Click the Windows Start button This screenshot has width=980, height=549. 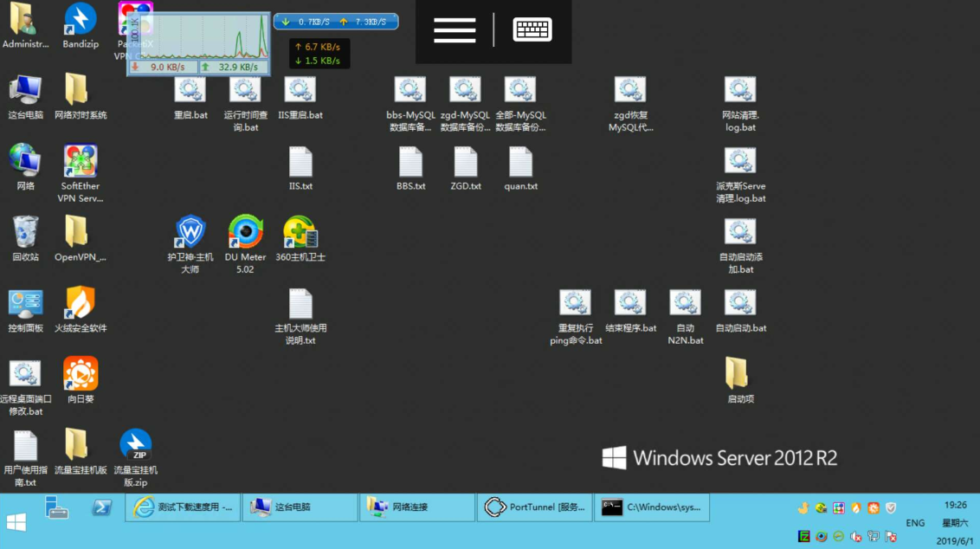[16, 522]
